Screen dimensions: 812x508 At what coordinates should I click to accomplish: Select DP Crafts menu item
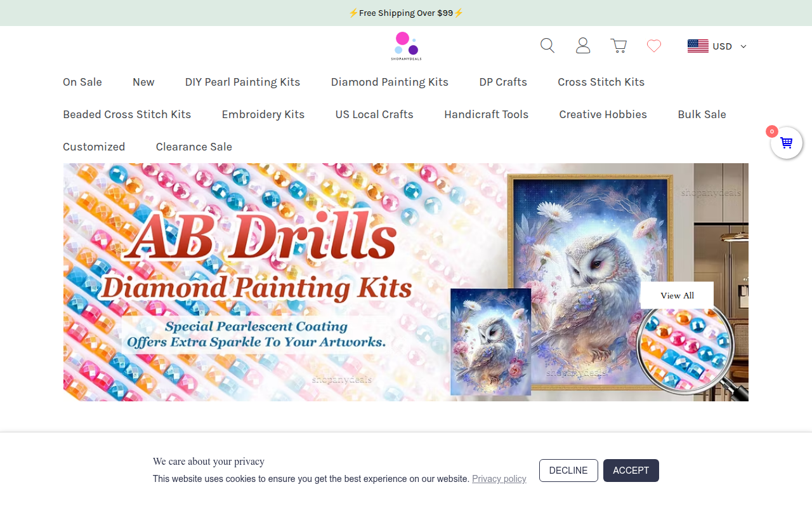click(x=503, y=82)
